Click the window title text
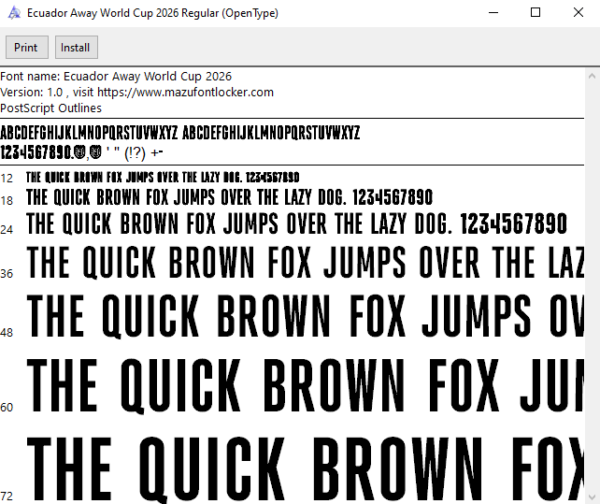The image size is (600, 504). [153, 13]
